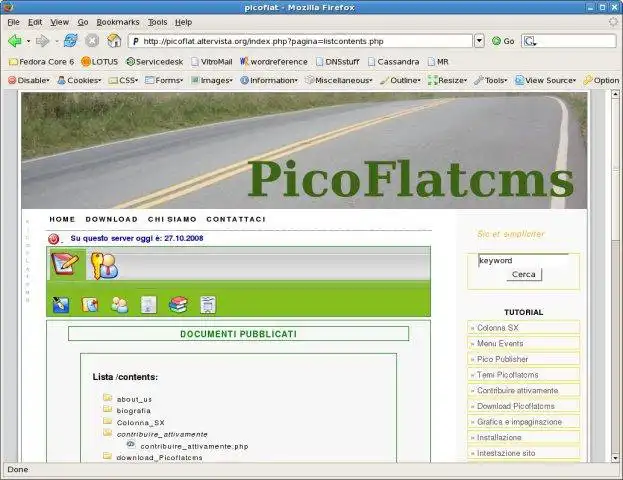Click the notepad and pencil editor icon
This screenshot has height=480, width=623.
(x=65, y=264)
